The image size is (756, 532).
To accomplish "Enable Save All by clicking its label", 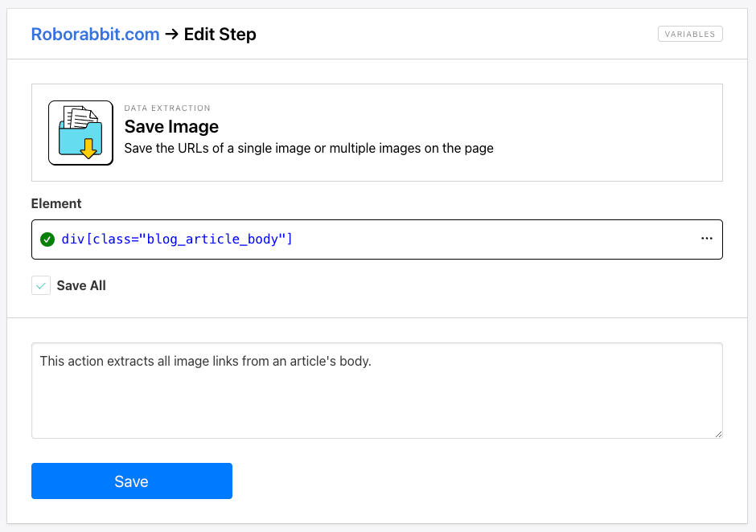I will pyautogui.click(x=81, y=285).
